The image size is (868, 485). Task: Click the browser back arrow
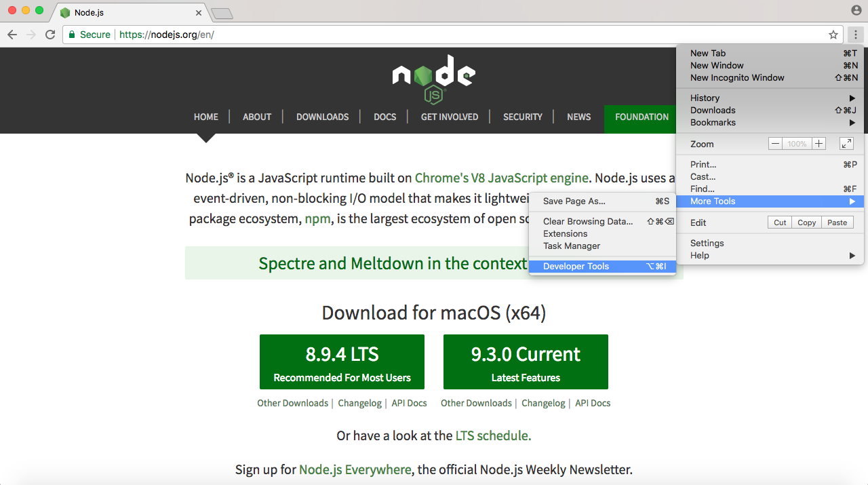point(12,35)
